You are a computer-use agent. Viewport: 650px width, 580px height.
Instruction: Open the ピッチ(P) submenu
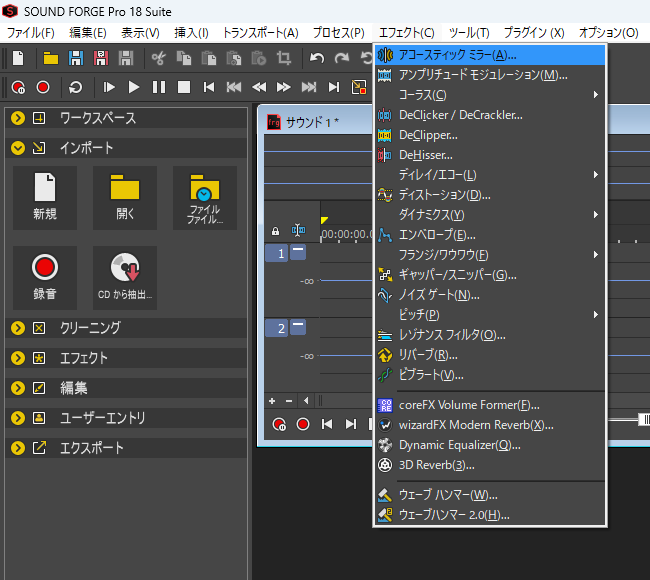[490, 315]
